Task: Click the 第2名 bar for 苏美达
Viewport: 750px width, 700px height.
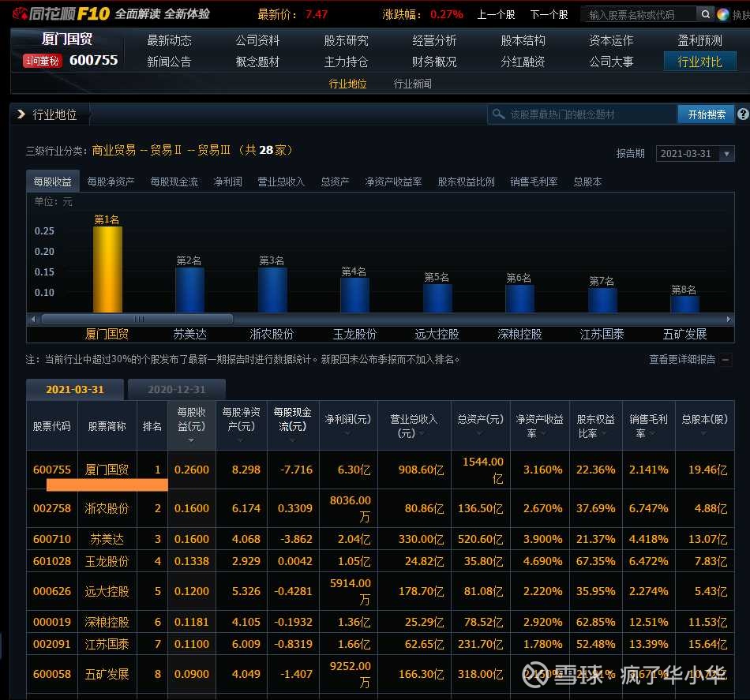Action: (190, 290)
